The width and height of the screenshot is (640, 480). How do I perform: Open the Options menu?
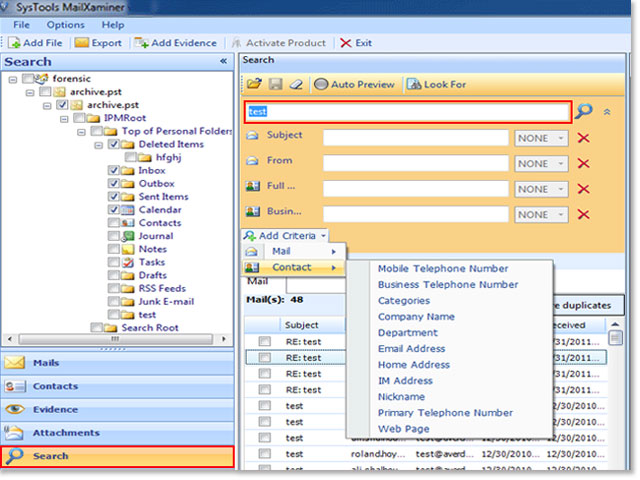pos(65,24)
